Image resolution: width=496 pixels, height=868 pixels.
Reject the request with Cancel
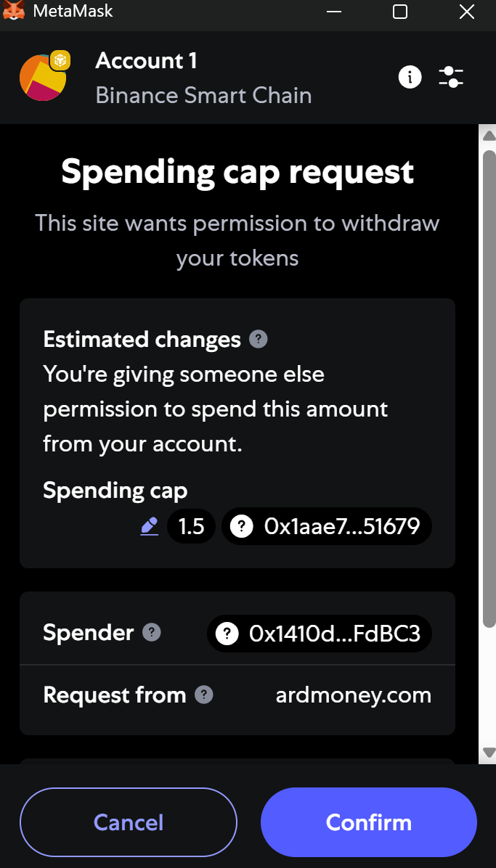coord(129,822)
